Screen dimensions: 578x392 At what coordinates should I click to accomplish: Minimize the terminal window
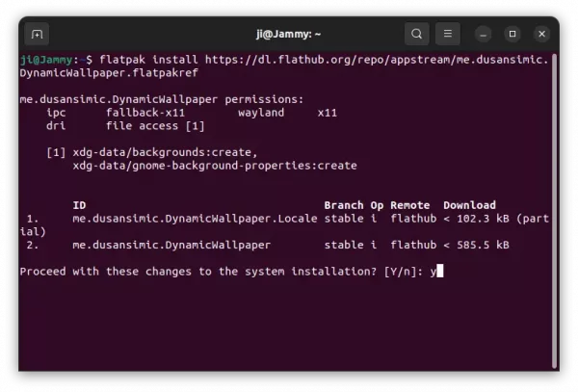[483, 35]
